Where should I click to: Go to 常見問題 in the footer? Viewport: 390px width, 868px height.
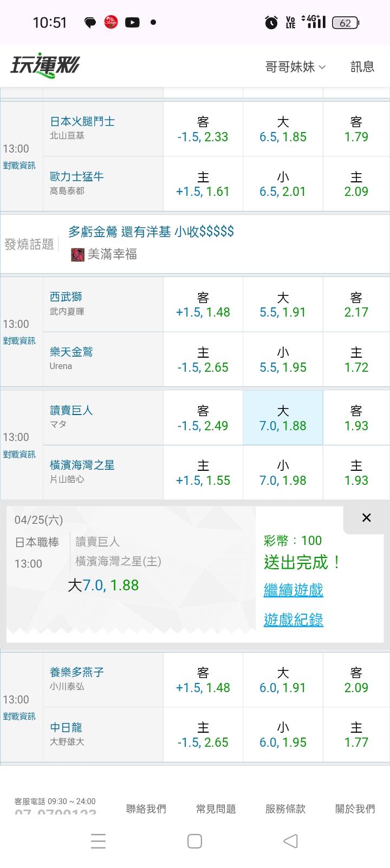coord(216,808)
